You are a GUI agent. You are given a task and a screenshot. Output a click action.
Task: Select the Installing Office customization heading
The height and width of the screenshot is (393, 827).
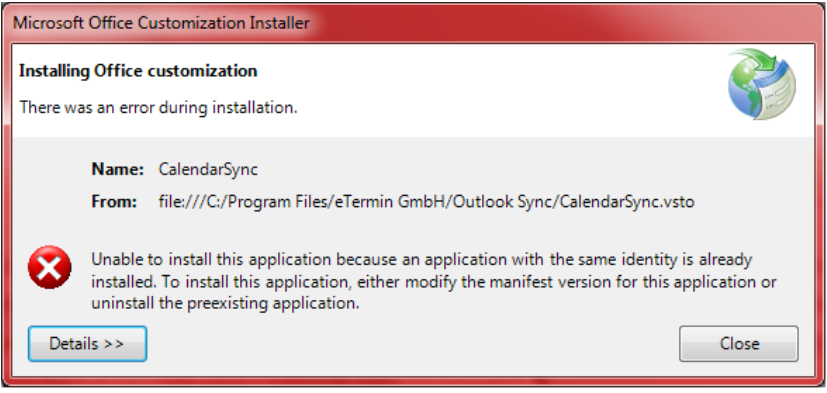click(138, 71)
